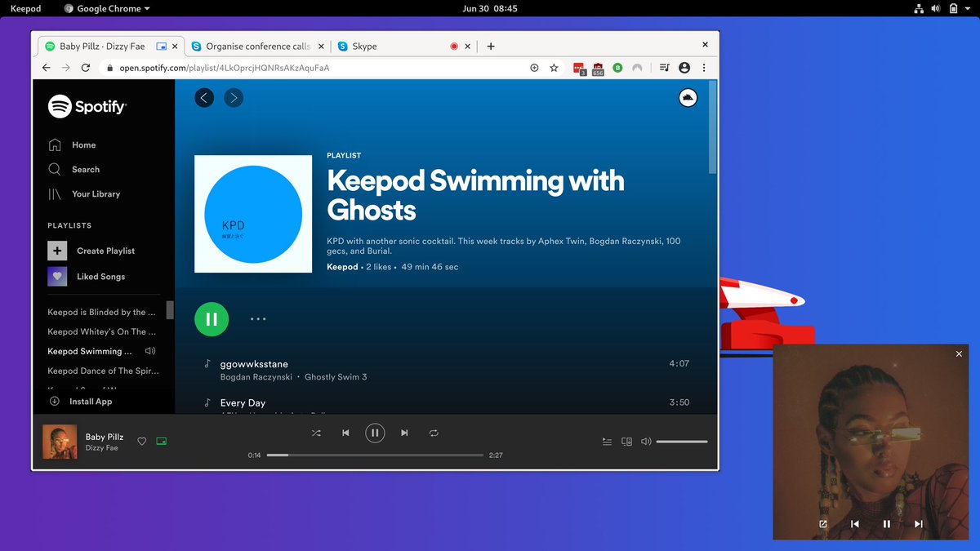980x551 pixels.
Task: Open a new Chrome tab
Action: (491, 47)
